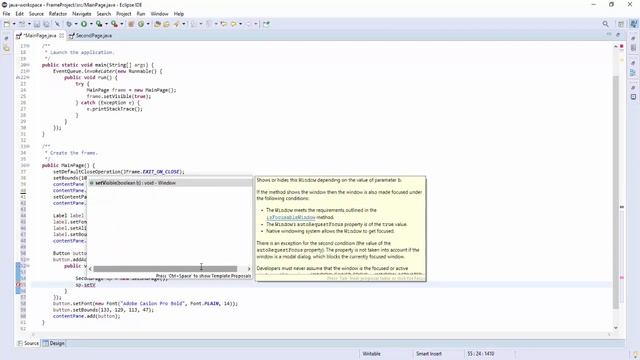
Task: Toggle Smart Insert mode in status bar
Action: click(x=429, y=354)
